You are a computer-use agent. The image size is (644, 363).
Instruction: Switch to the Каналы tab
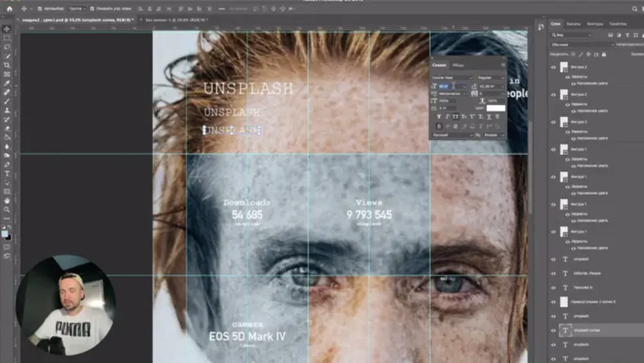(x=573, y=24)
